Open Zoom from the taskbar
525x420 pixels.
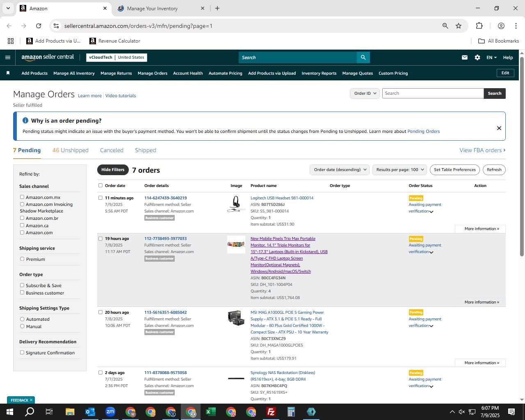pos(110,412)
